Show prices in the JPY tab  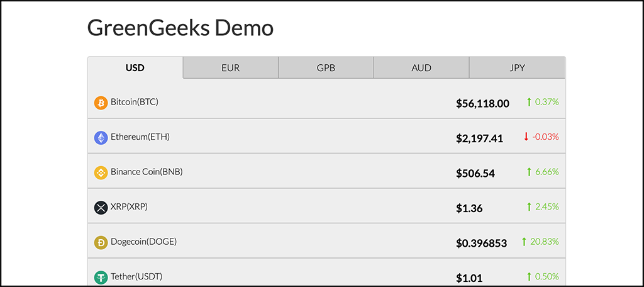pos(517,68)
